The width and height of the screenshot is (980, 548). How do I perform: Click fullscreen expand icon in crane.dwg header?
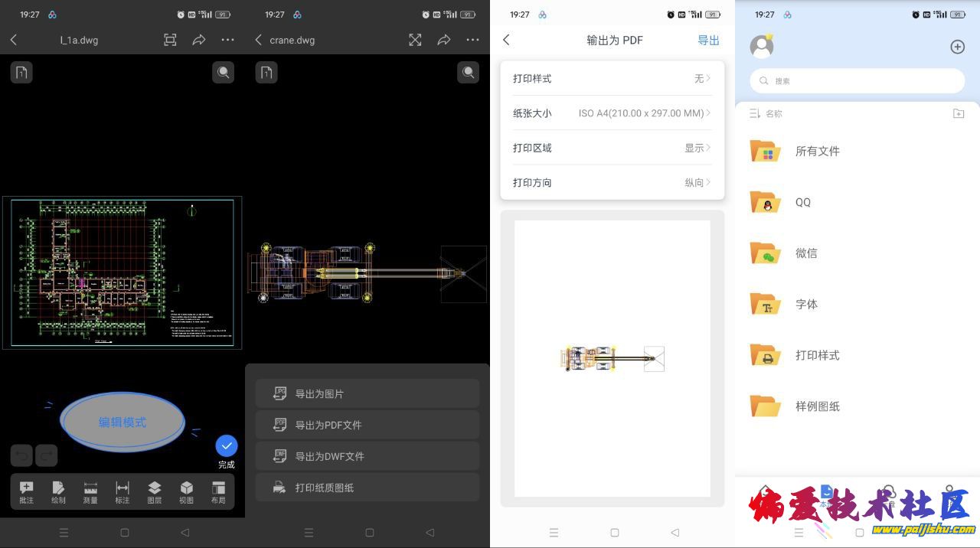pos(415,40)
